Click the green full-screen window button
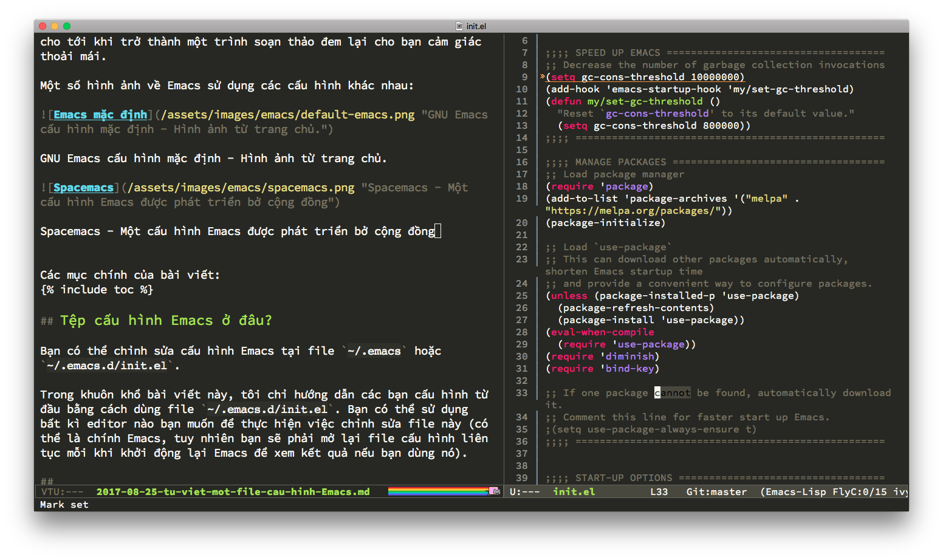 (x=67, y=26)
